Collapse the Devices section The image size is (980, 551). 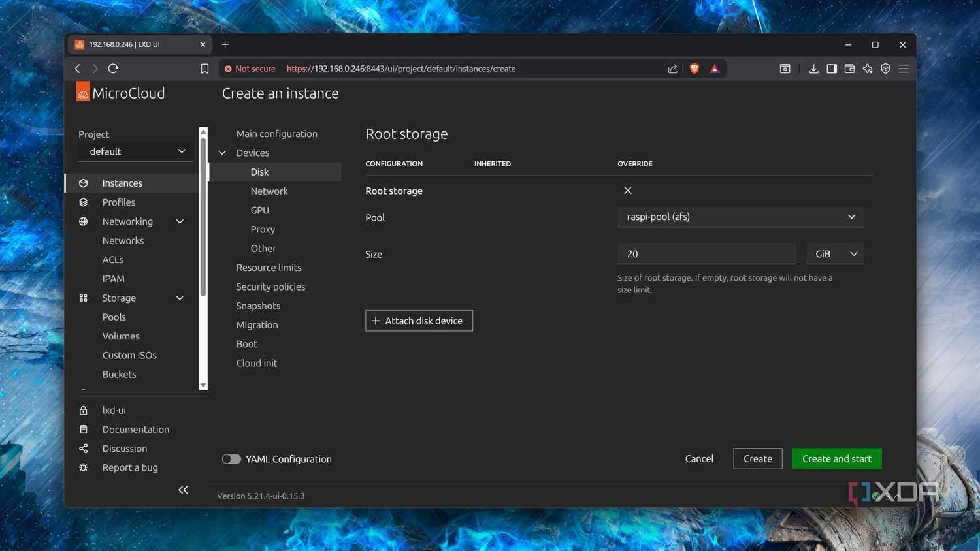(x=223, y=153)
